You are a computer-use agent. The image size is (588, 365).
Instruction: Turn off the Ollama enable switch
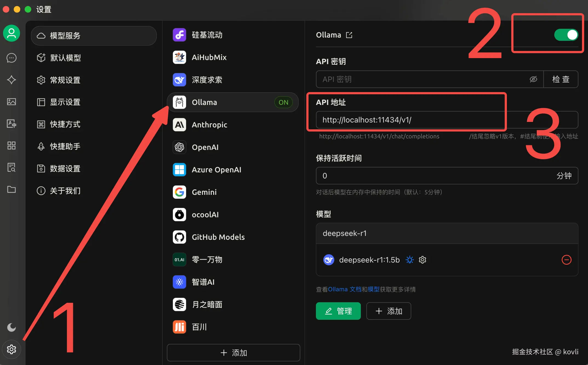(566, 35)
